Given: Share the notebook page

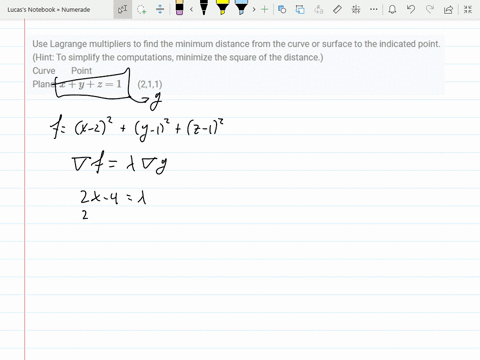Looking at the screenshot, I should (x=448, y=9).
